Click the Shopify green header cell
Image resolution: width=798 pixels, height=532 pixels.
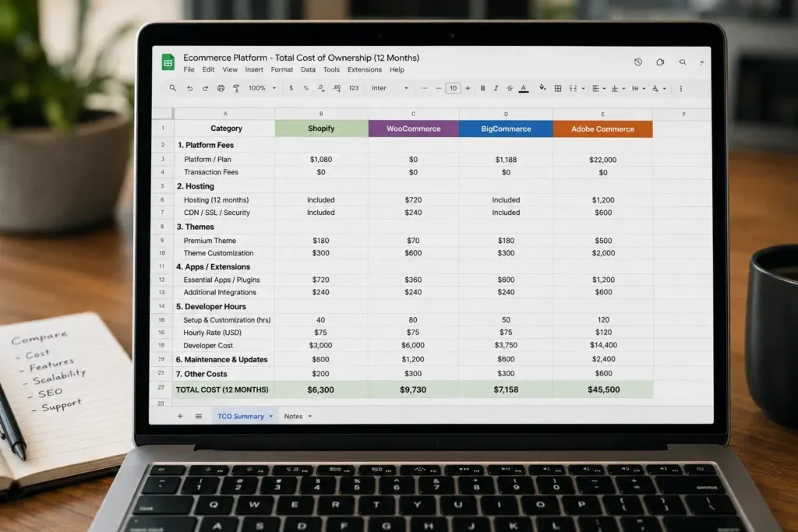[x=321, y=129]
